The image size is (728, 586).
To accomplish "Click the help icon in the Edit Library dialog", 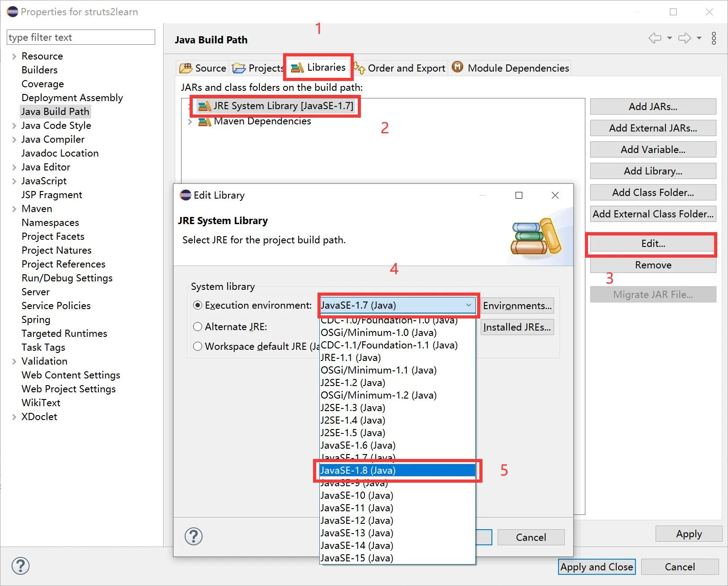I will click(x=194, y=536).
